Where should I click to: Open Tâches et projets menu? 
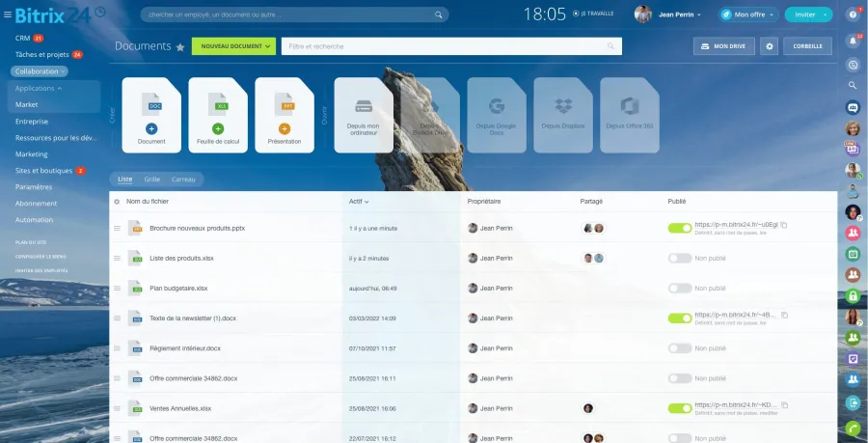[42, 55]
